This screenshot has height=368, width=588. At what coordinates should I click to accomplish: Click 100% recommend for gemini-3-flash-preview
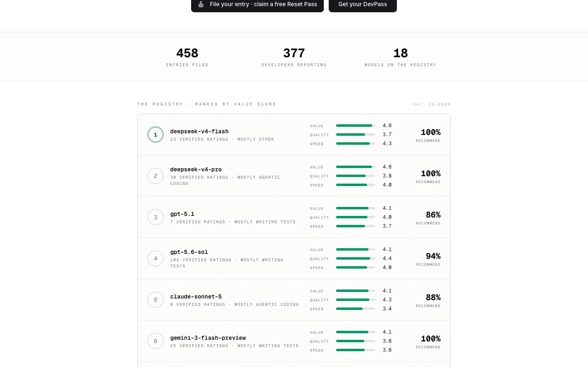pyautogui.click(x=428, y=341)
